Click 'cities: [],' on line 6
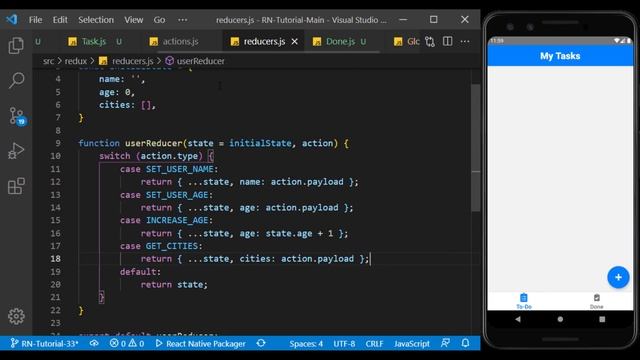 pos(127,105)
